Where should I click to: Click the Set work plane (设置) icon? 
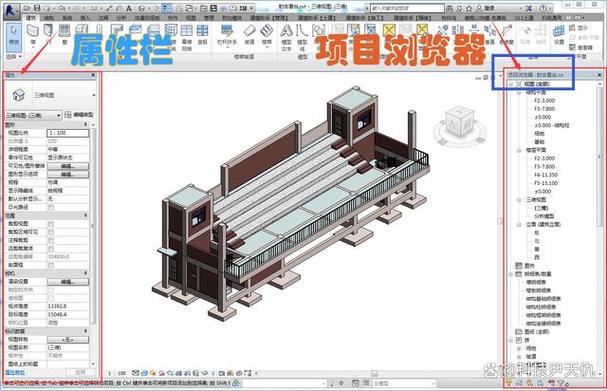(x=559, y=34)
